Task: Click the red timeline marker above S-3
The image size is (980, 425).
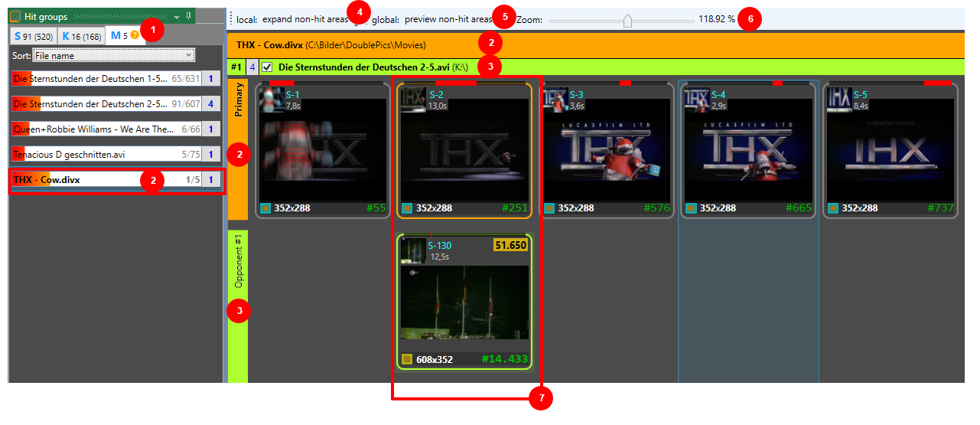Action: (625, 82)
